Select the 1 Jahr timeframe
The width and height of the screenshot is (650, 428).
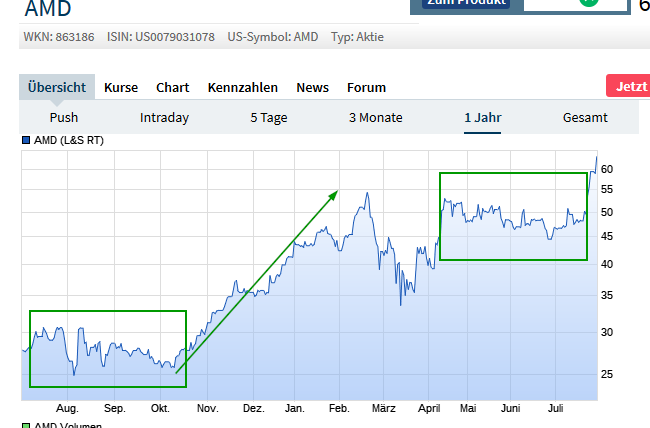pos(483,118)
